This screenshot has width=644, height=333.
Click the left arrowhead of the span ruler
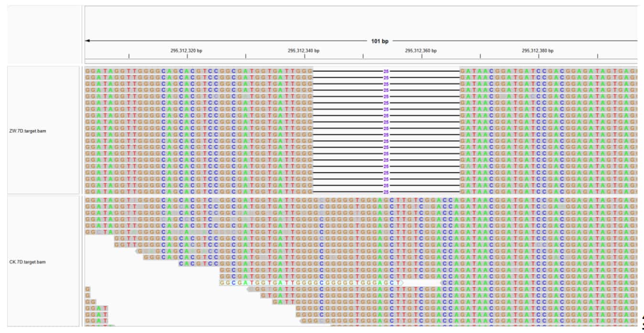pos(87,41)
